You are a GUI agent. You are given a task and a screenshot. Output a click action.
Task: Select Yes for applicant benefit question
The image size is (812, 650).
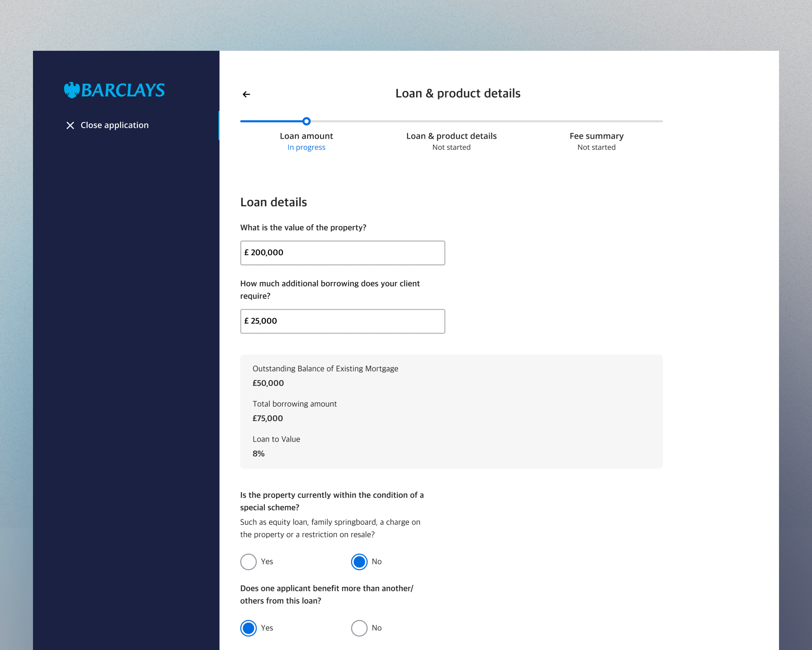point(248,628)
